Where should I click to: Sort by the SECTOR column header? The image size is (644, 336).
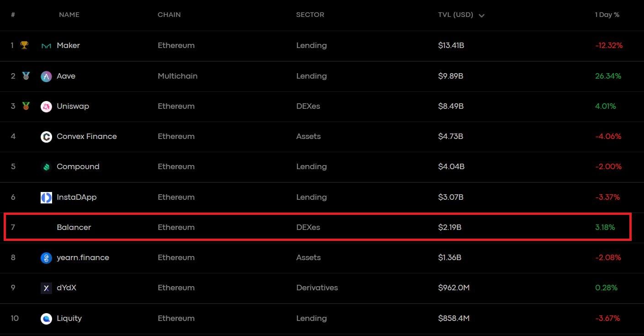point(310,15)
